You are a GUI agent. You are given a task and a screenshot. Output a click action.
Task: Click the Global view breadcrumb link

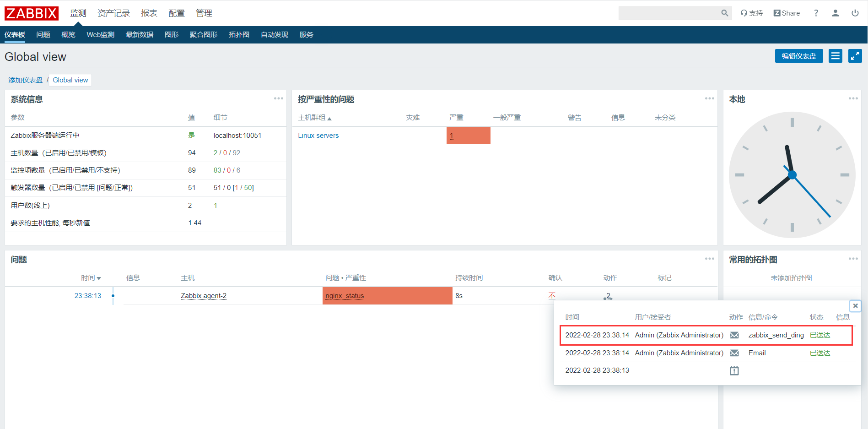click(x=70, y=80)
